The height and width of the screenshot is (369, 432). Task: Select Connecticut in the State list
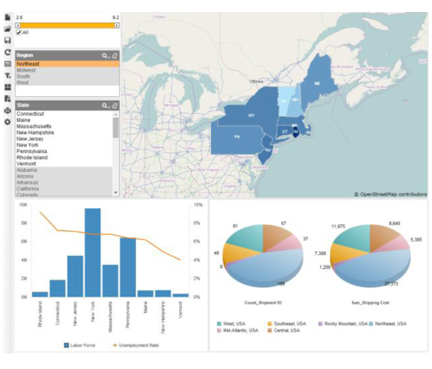pyautogui.click(x=64, y=114)
